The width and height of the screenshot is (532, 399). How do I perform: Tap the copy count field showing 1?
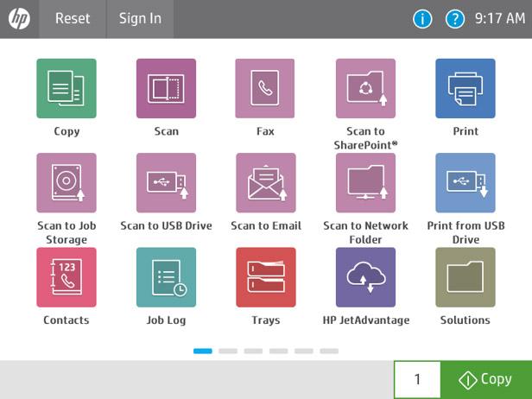click(417, 380)
